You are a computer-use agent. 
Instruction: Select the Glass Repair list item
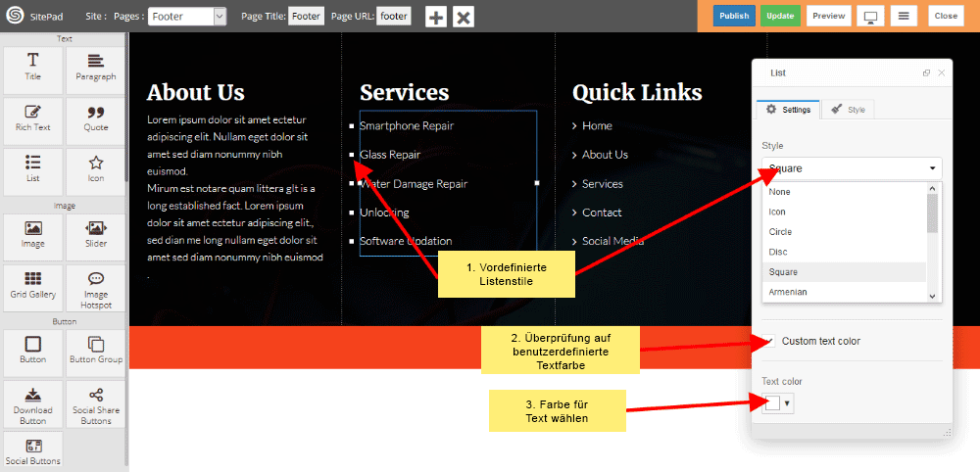[x=390, y=154]
